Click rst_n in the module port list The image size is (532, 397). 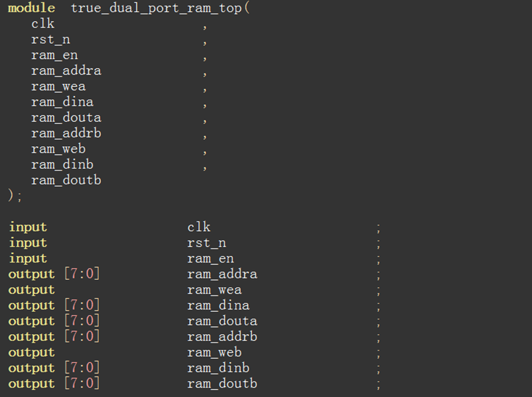[x=50, y=39]
